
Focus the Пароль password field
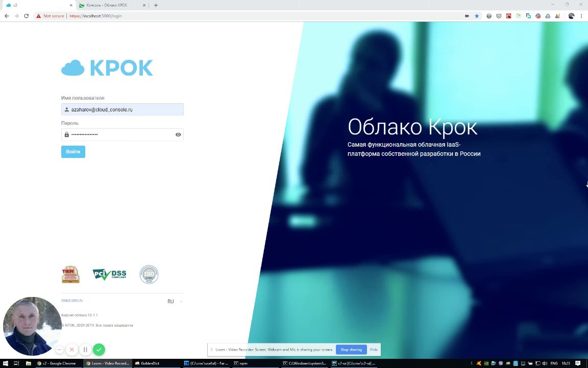[x=122, y=134]
